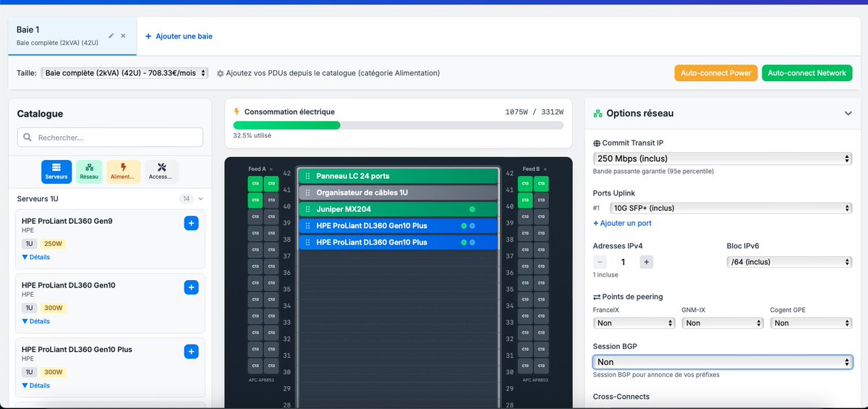
Task: Remove Feed A PDU with its x icon
Action: pos(271,169)
